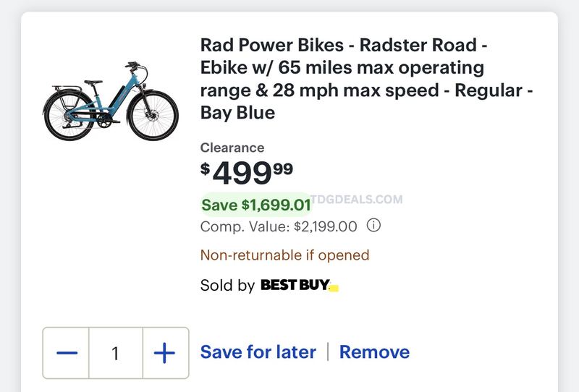579x392 pixels.
Task: Click the bike's rear rack in the image
Action: [x=67, y=88]
